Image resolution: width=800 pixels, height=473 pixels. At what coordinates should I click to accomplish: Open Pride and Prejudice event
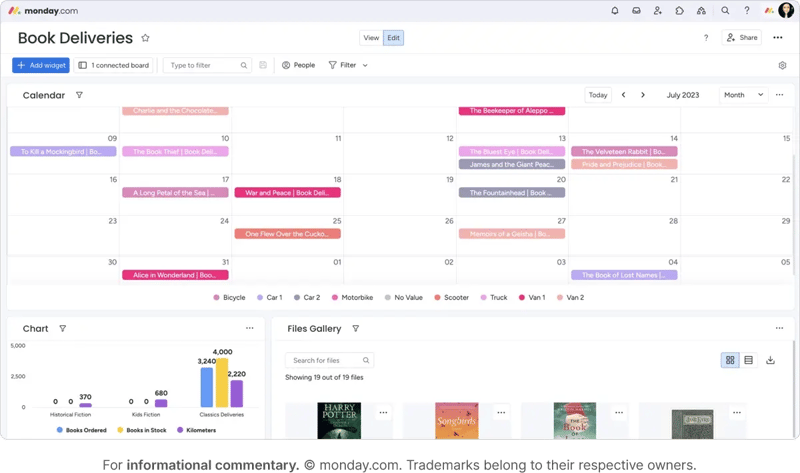click(624, 164)
